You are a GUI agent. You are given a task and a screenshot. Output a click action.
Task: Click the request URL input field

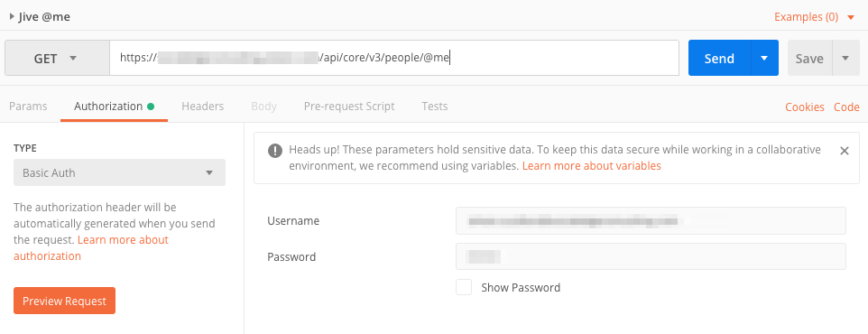pos(394,58)
